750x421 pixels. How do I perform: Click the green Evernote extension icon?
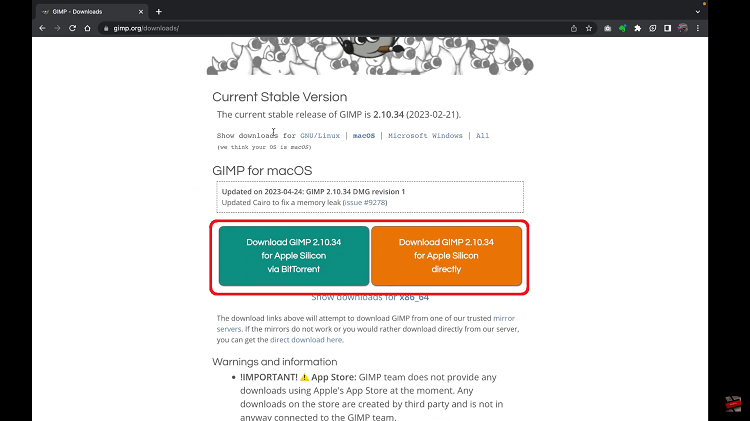tap(623, 28)
